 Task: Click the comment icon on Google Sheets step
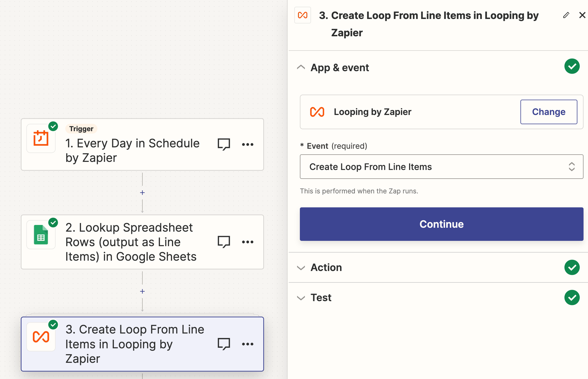click(x=224, y=242)
